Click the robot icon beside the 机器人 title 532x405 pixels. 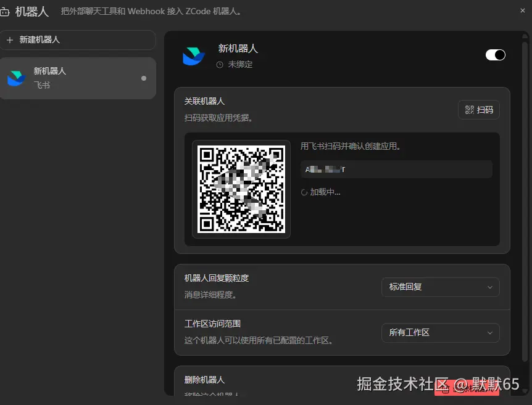pyautogui.click(x=4, y=12)
